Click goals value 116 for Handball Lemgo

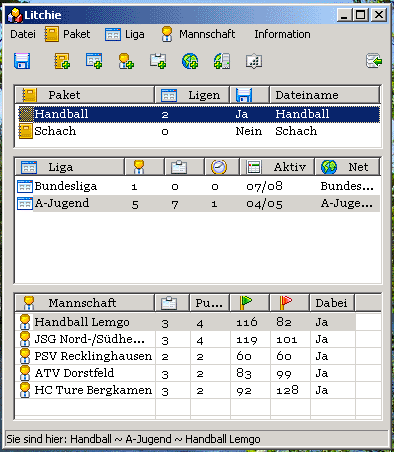coord(247,322)
